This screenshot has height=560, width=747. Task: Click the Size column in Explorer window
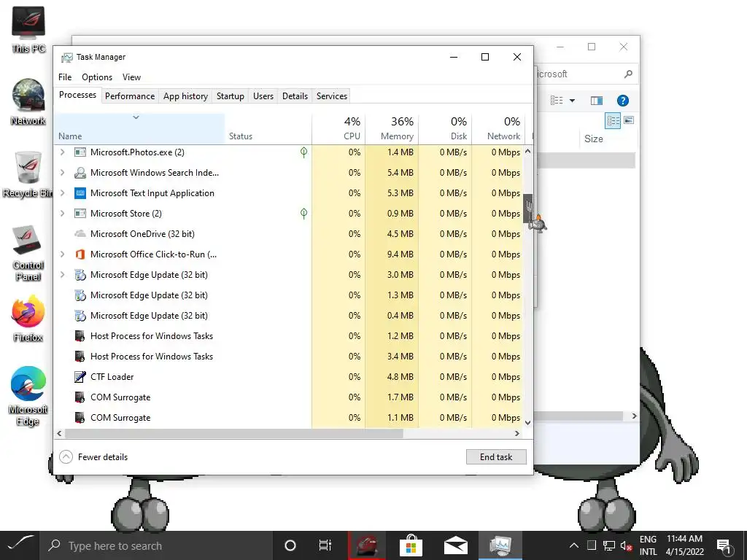pyautogui.click(x=594, y=139)
